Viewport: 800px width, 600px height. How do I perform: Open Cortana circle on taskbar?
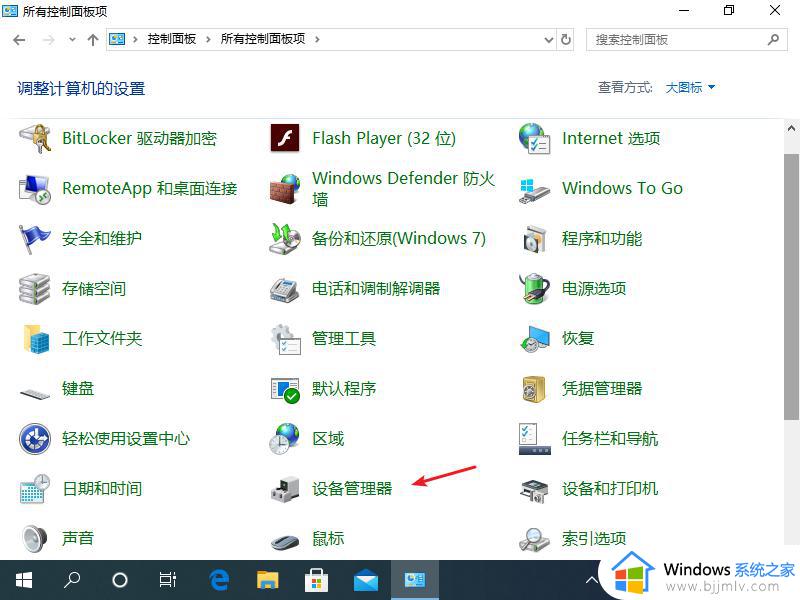(x=120, y=580)
